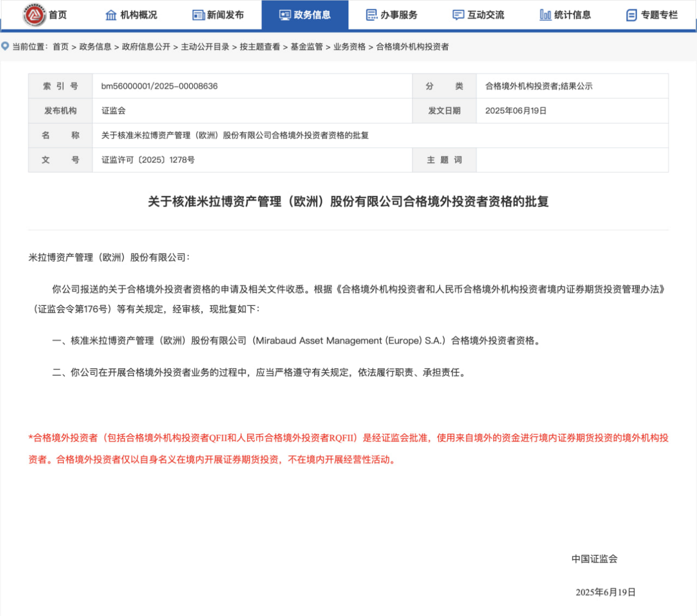Click the CSRC emblem logo
Screen dimensions: 697x616
(x=34, y=15)
